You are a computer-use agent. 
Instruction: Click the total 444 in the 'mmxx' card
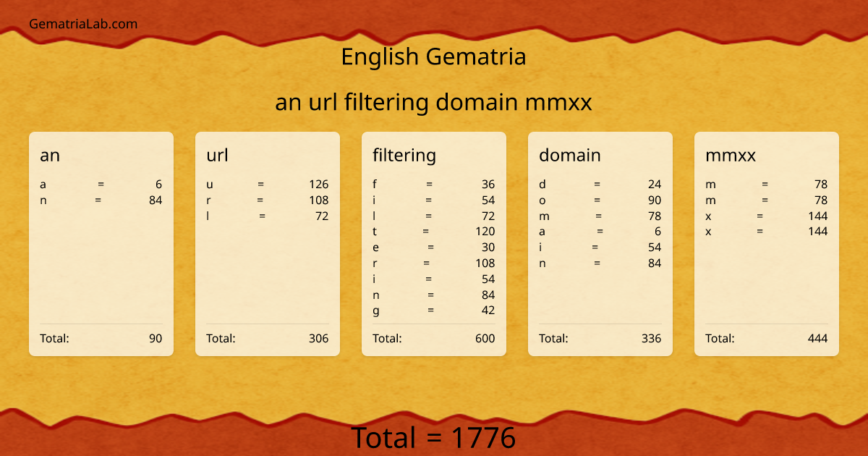[x=817, y=338]
